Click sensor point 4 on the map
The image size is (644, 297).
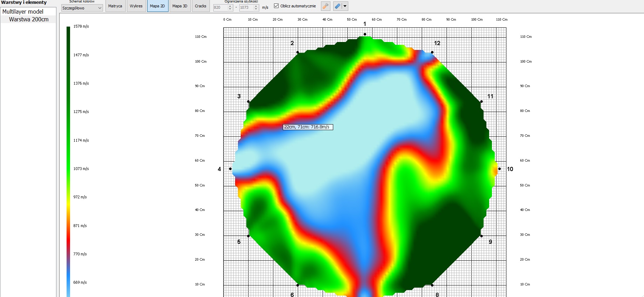[230, 169]
